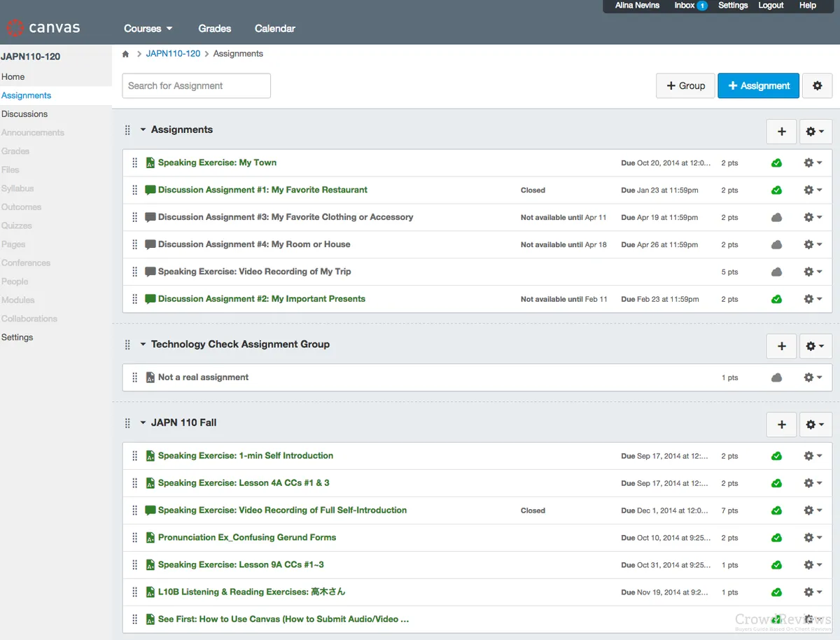Viewport: 840px width, 640px height.
Task: Add an assignment to the Assignments group
Action: coord(781,131)
